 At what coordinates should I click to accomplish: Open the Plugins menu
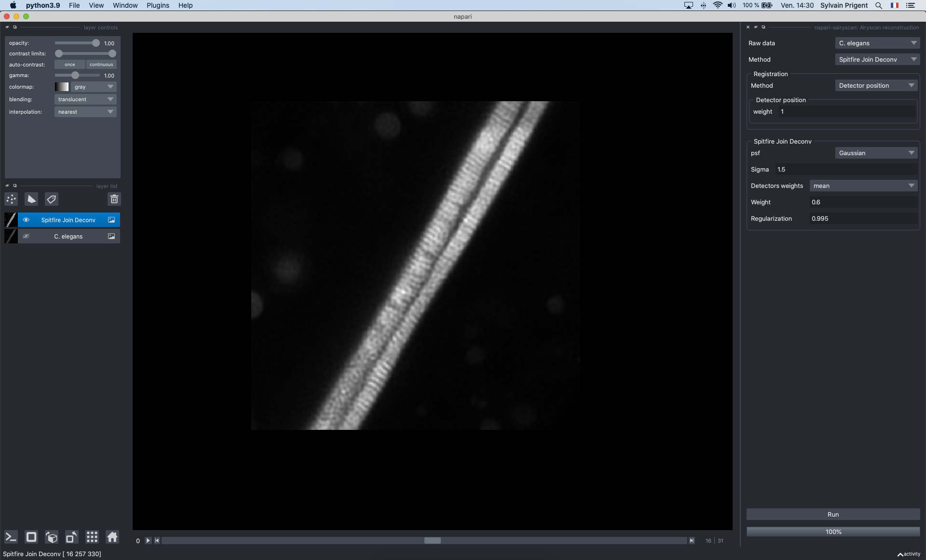pos(158,5)
